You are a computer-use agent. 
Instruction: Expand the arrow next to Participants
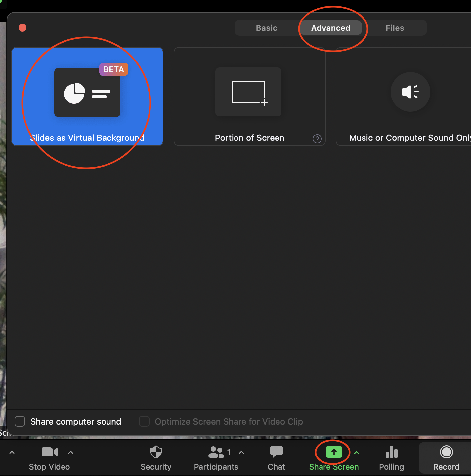(241, 452)
